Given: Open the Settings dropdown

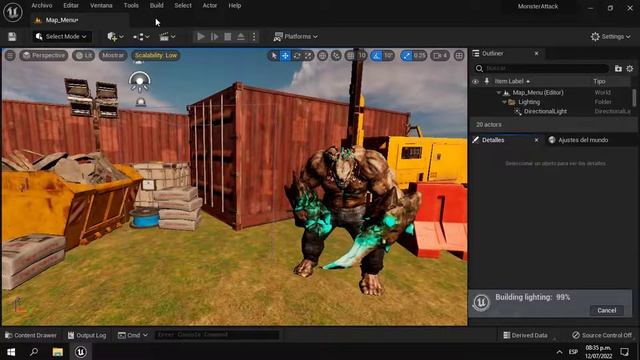Looking at the screenshot, I should (610, 37).
